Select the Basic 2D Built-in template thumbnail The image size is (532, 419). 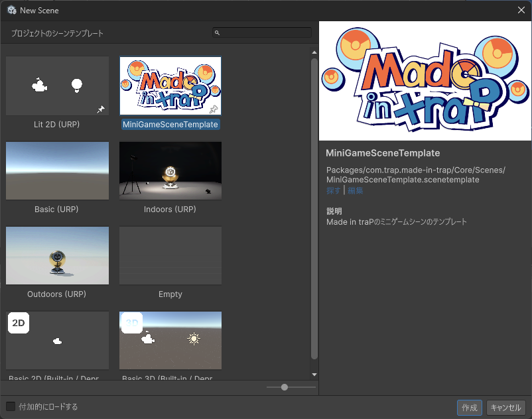tap(57, 340)
